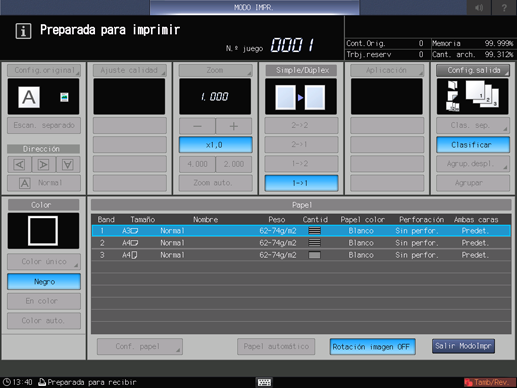517x388 pixels.
Task: Click tray 2 paper quantity indicator
Action: [314, 243]
